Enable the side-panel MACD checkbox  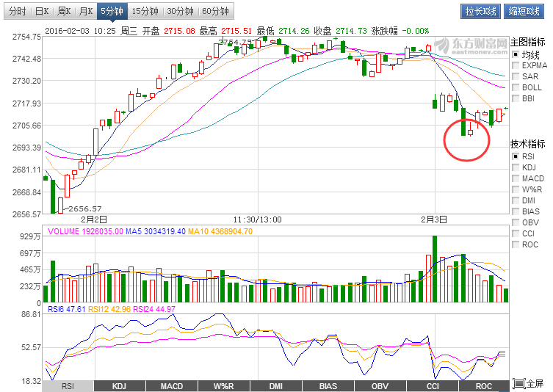tap(516, 178)
